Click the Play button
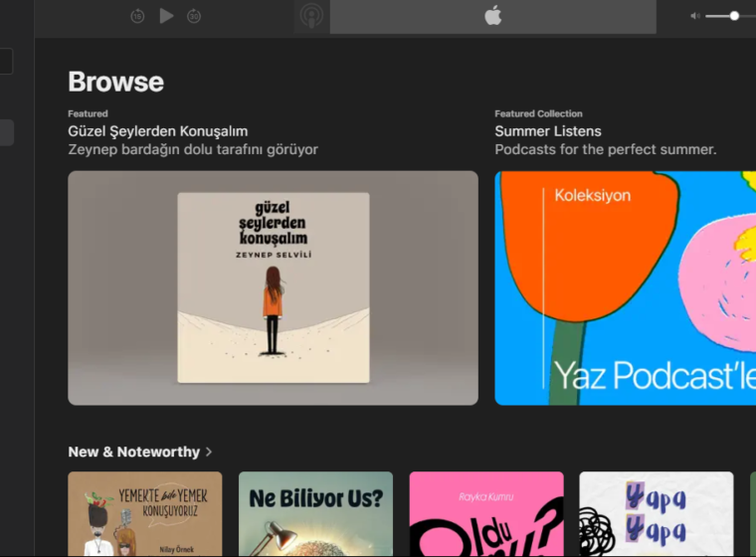This screenshot has width=756, height=557. point(166,16)
